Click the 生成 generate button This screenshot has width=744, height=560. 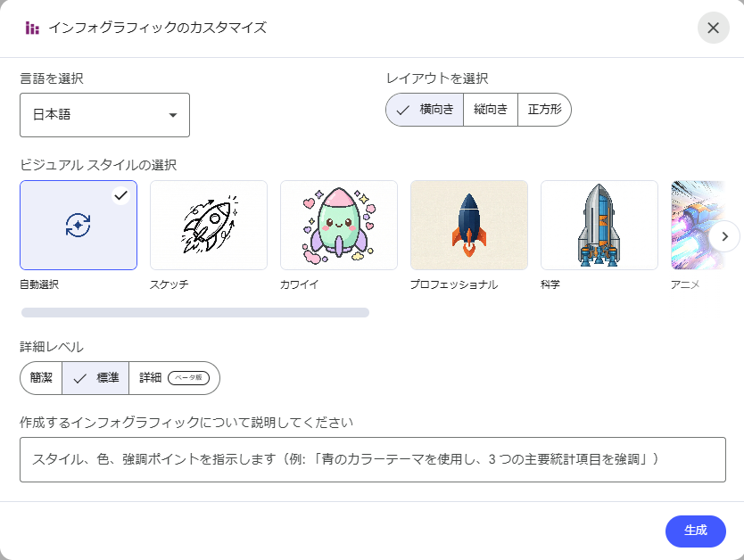pos(695,531)
